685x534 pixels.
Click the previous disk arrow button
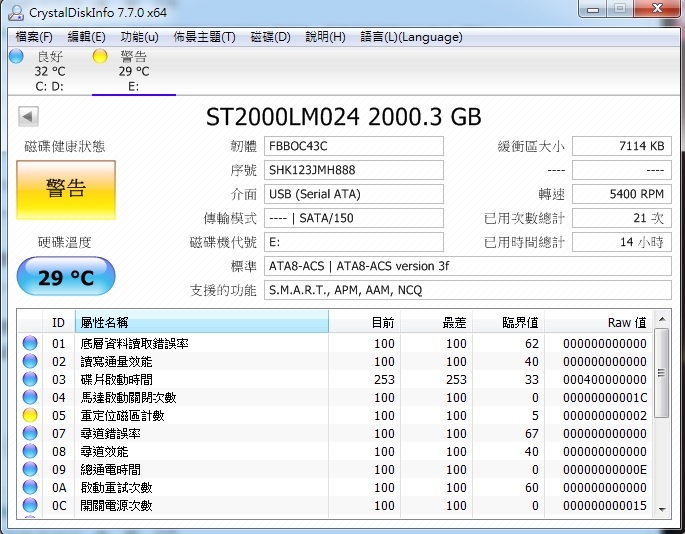28,117
